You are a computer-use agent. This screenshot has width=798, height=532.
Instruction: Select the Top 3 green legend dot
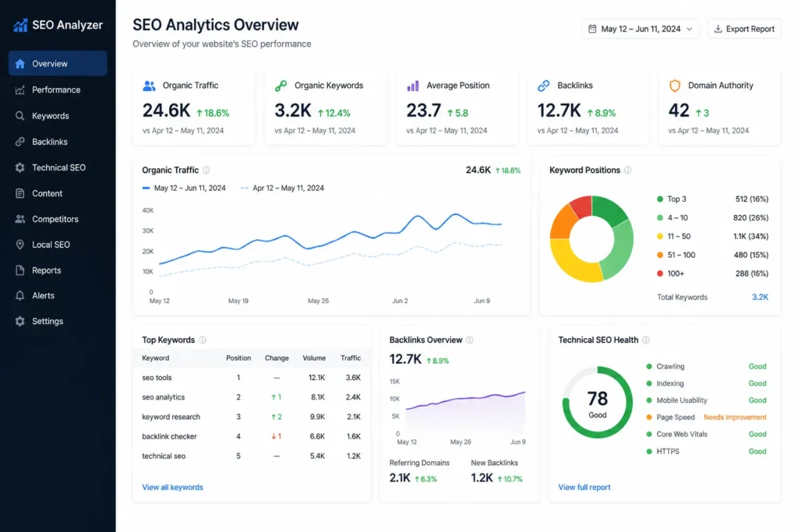tap(659, 199)
